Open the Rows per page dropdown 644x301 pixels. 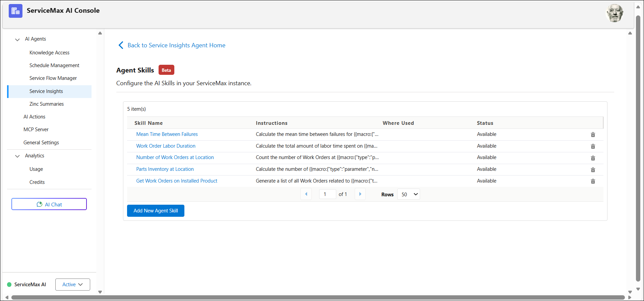pyautogui.click(x=409, y=194)
